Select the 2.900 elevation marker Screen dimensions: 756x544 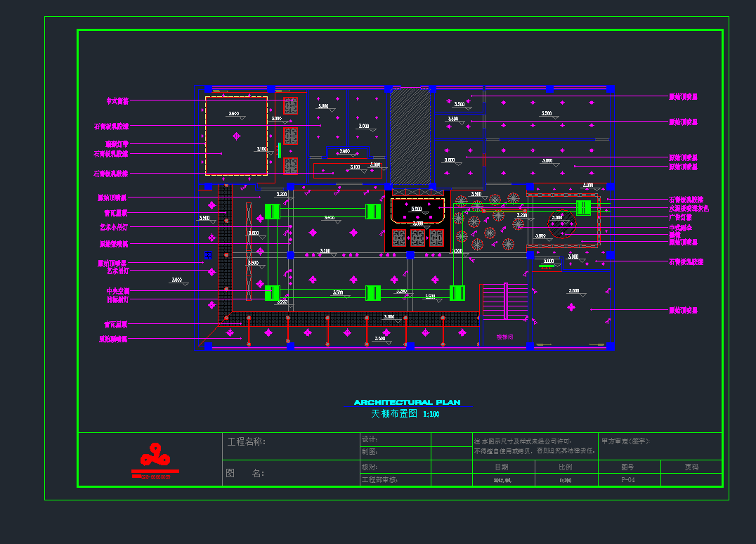tap(344, 151)
